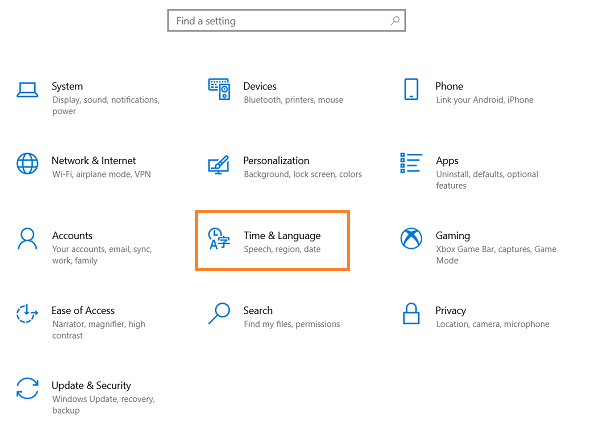Image resolution: width=600 pixels, height=423 pixels.
Task: Click 'Link your Android, iPhone' text
Action: pyautogui.click(x=484, y=100)
